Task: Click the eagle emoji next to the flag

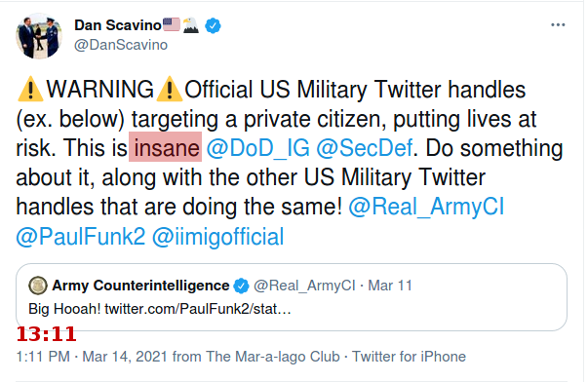Action: 191,25
